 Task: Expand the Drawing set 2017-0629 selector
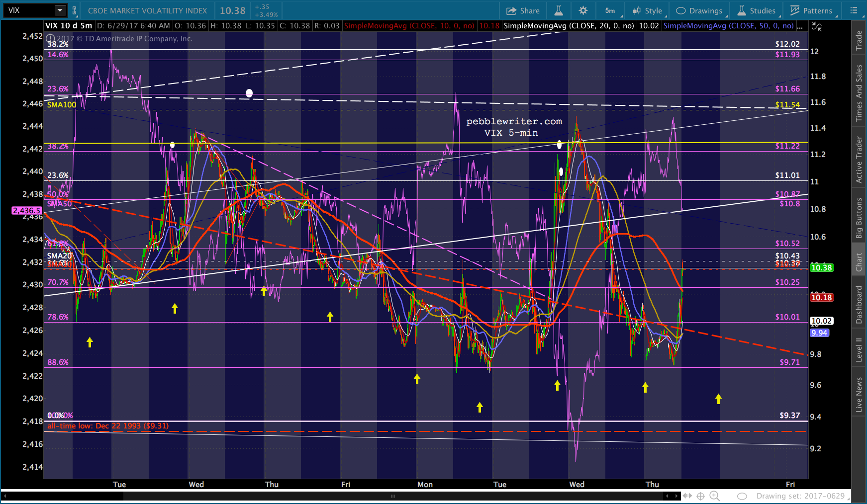(802, 496)
